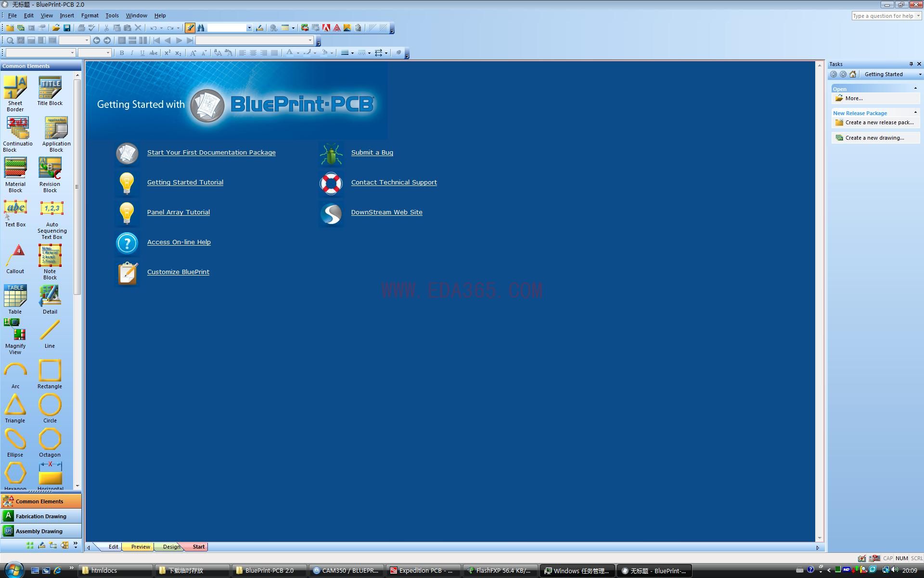Collapse the New Release Package section

(915, 113)
